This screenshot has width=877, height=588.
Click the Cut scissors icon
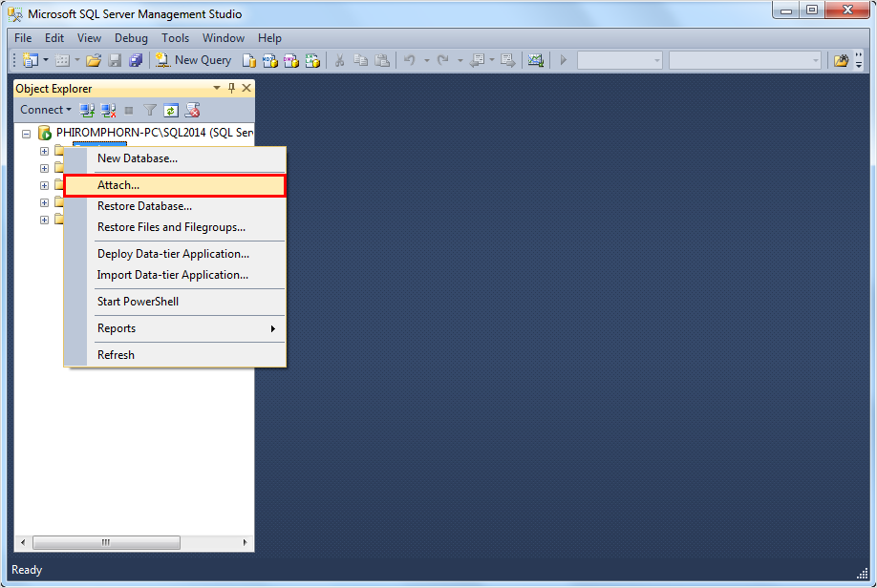(x=339, y=60)
